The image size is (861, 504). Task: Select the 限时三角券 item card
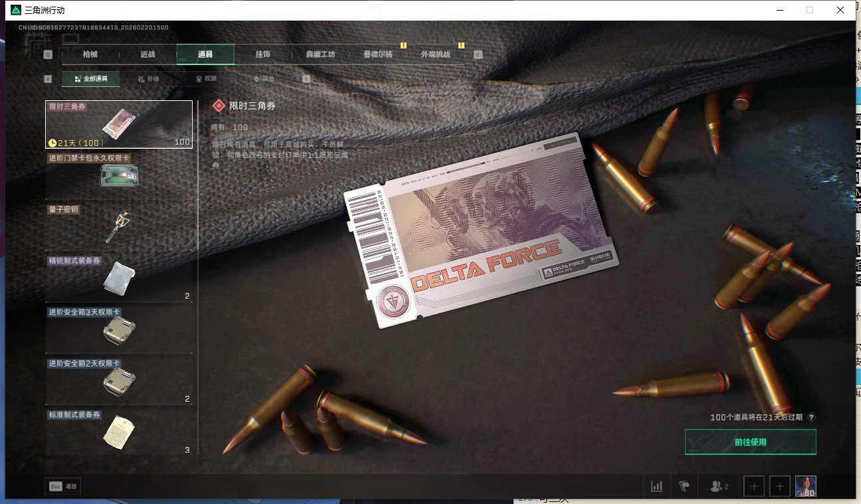coord(119,124)
